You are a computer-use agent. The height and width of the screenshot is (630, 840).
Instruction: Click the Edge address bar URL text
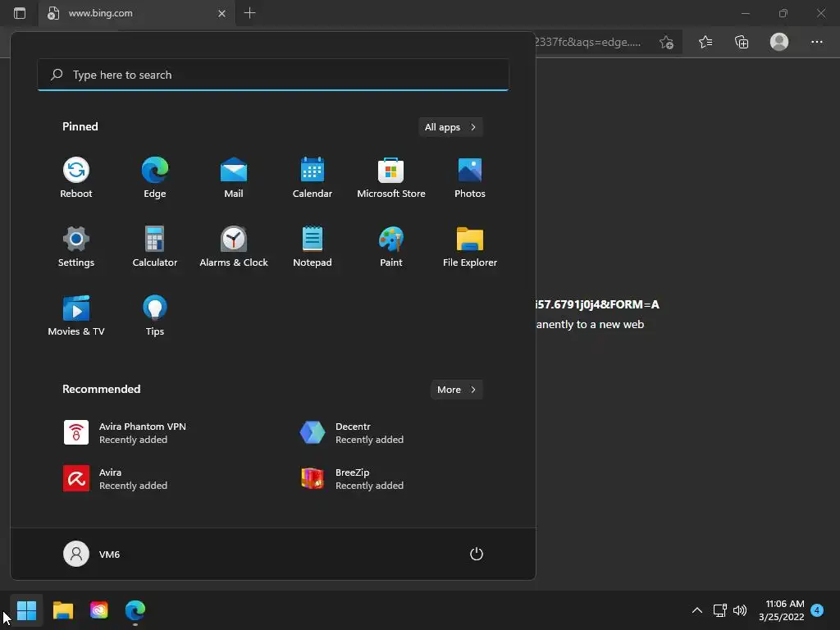(x=587, y=43)
